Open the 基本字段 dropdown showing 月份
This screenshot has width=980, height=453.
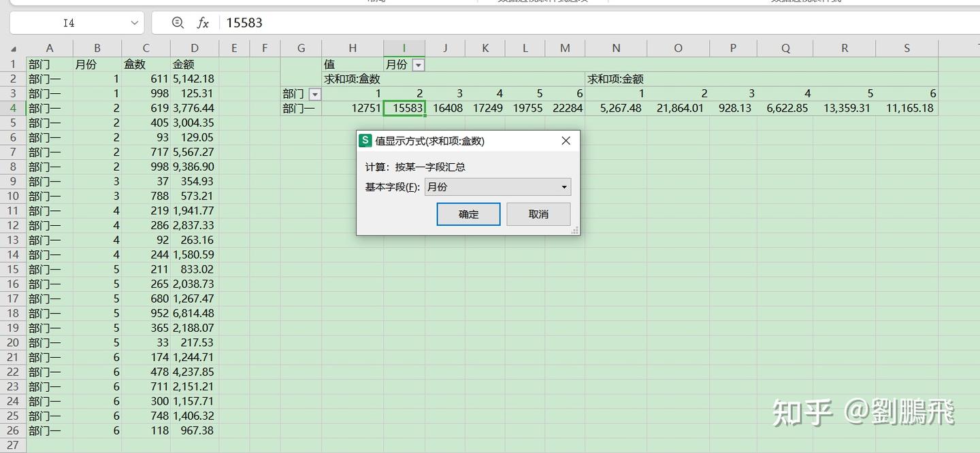(x=563, y=186)
